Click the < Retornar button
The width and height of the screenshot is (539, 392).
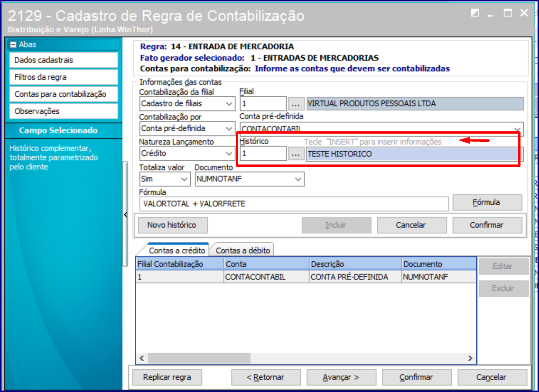(x=266, y=377)
